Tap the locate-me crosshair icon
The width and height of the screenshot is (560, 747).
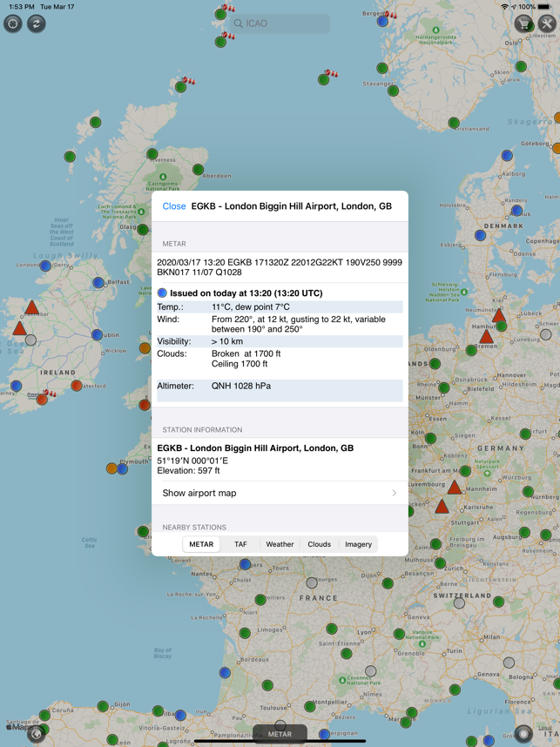tap(13, 24)
